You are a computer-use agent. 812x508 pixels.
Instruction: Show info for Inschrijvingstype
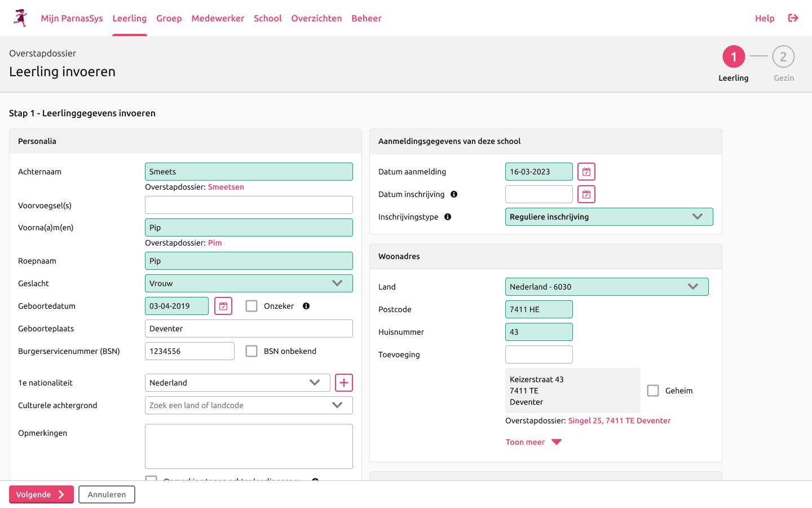(x=448, y=217)
